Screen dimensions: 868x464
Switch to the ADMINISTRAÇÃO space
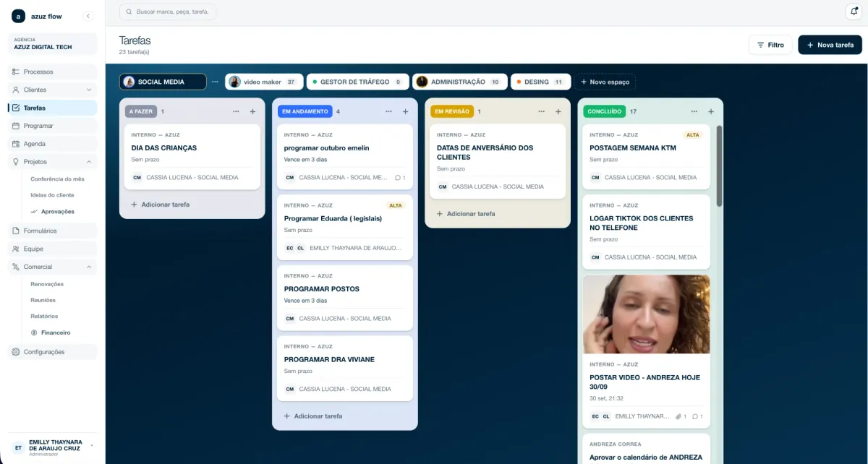pos(460,82)
